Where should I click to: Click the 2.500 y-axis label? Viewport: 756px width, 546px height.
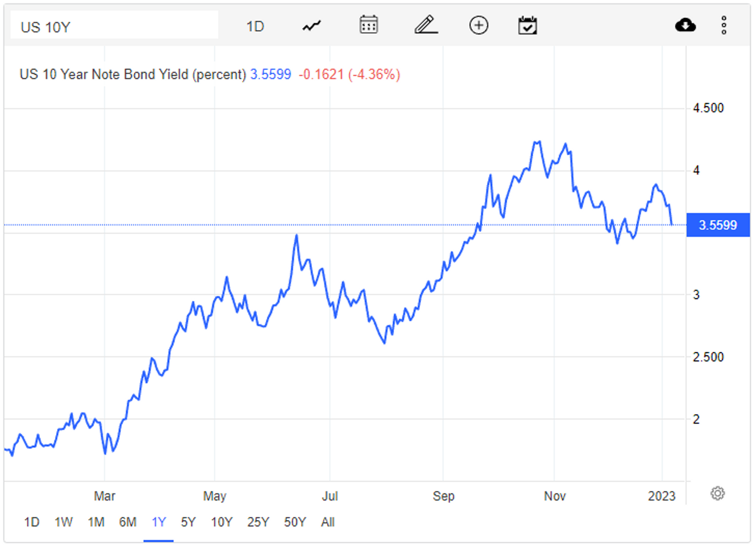708,357
